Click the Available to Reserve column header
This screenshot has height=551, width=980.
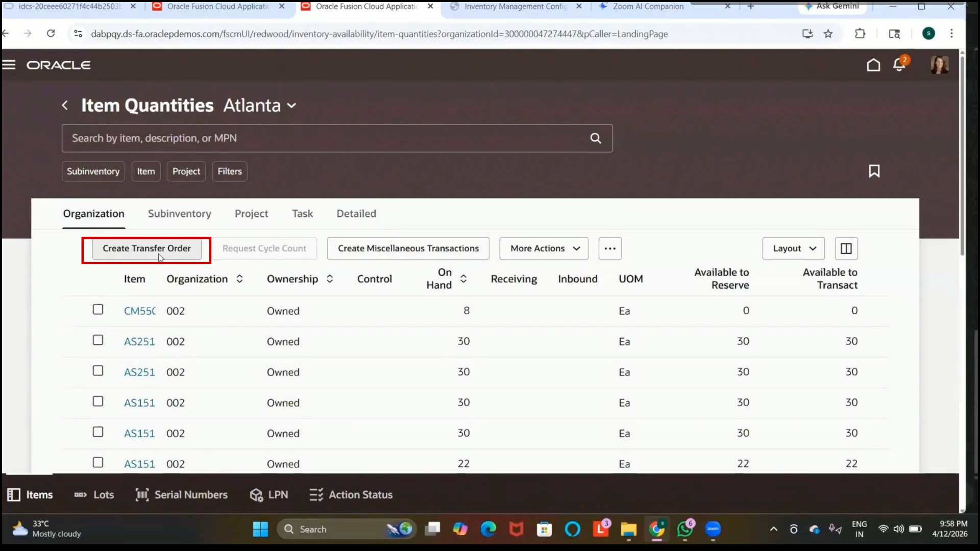coord(722,279)
